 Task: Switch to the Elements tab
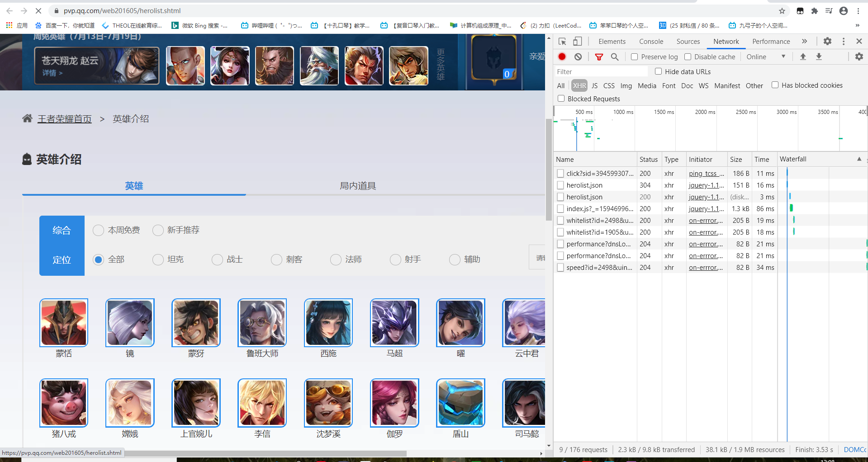(x=612, y=42)
